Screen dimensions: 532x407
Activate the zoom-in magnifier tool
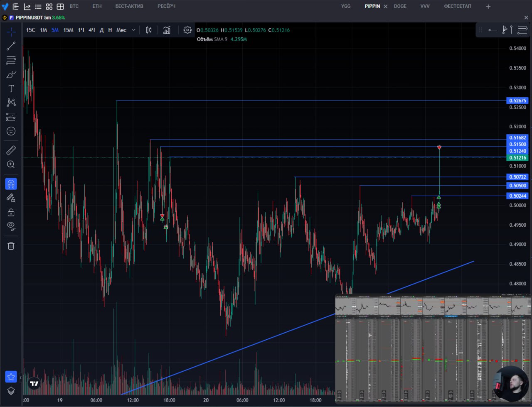(11, 164)
